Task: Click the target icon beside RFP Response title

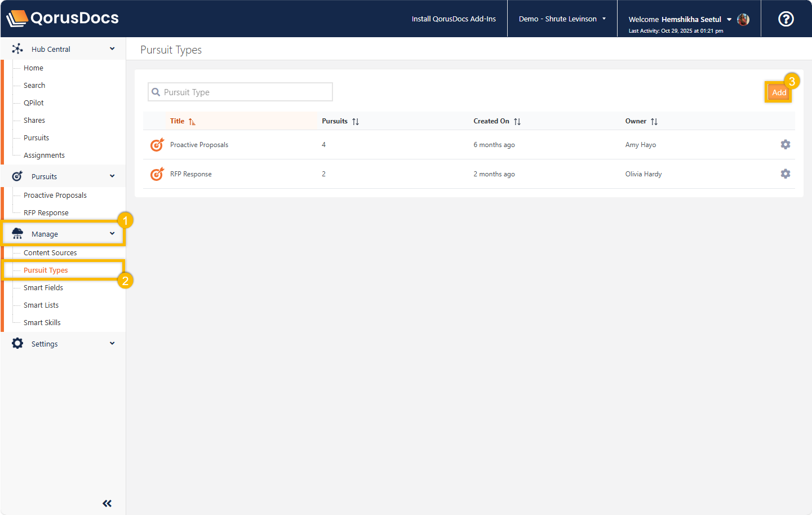Action: coord(157,174)
